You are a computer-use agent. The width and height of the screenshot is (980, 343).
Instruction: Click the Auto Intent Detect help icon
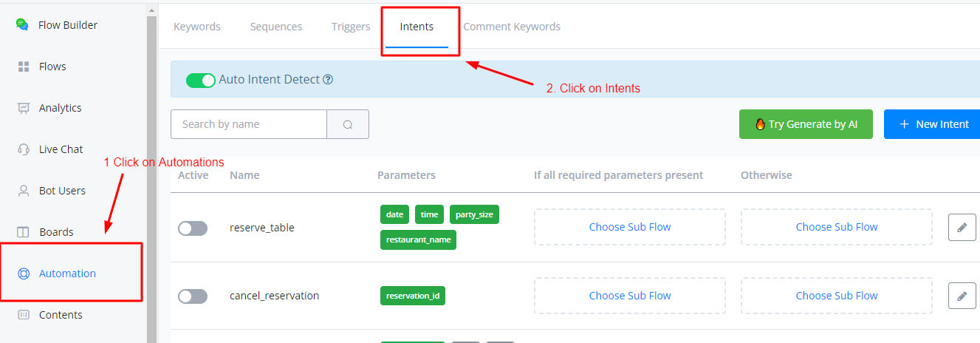[x=329, y=80]
